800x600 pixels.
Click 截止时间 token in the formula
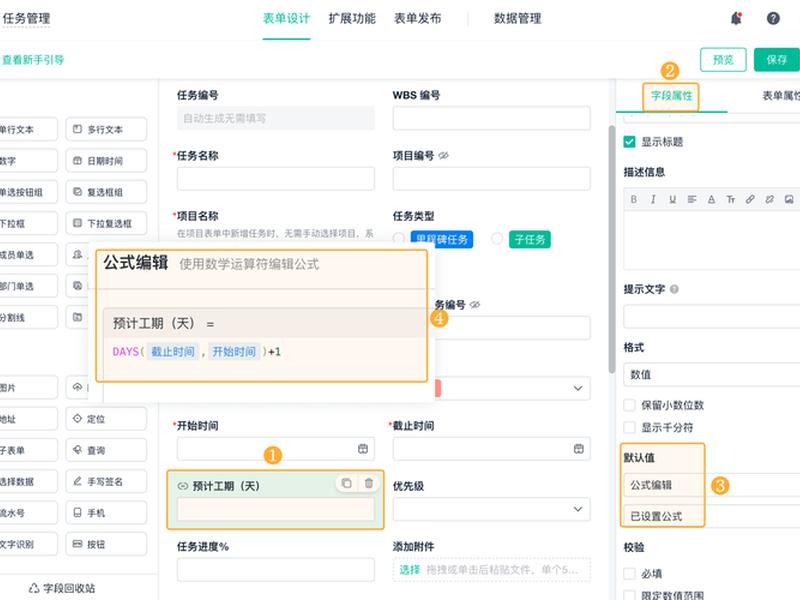click(173, 352)
